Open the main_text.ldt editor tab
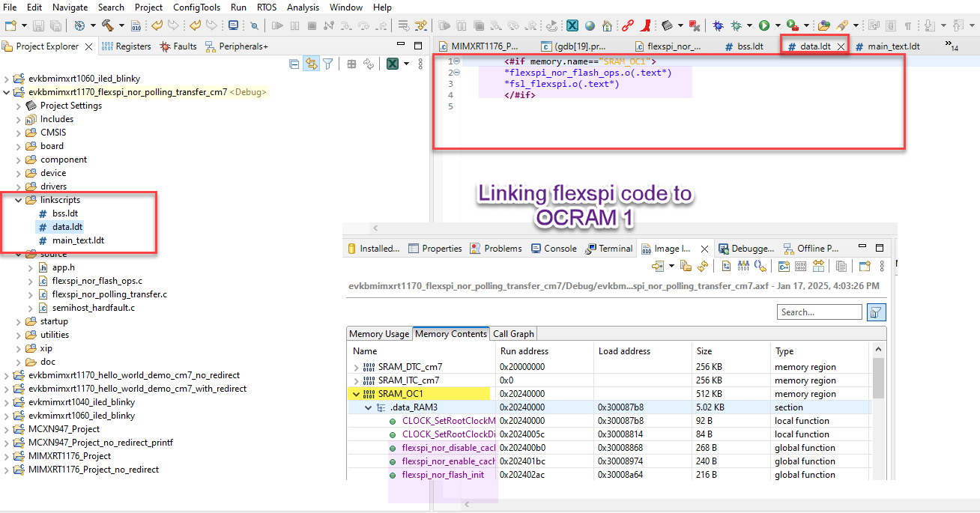Viewport: 980px width, 513px height. pyautogui.click(x=893, y=46)
